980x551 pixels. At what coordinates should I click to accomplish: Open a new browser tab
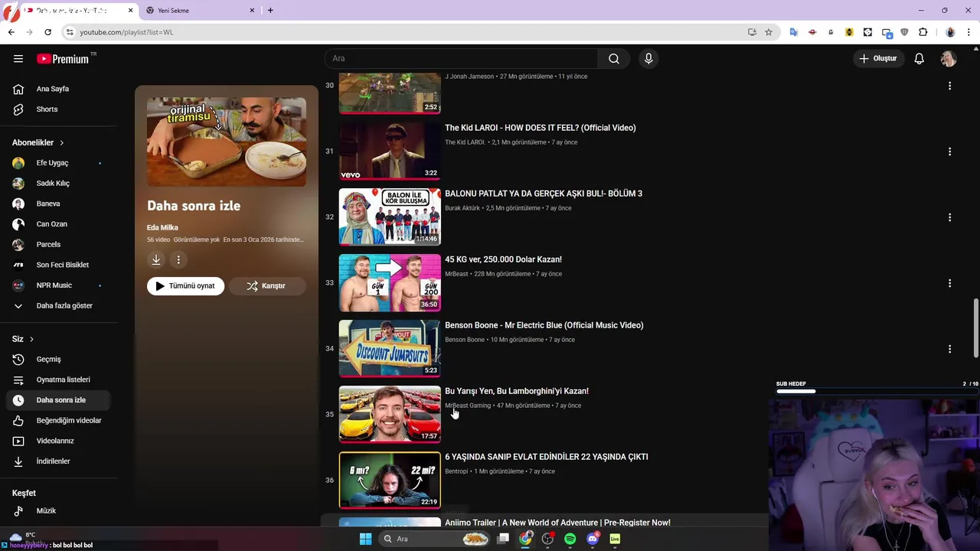270,11
